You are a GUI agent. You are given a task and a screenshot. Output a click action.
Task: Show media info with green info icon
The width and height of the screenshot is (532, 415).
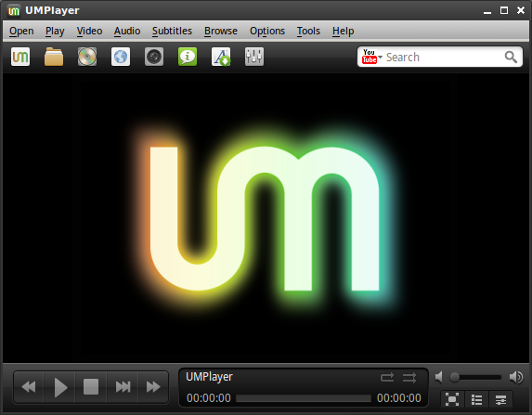[x=188, y=57]
